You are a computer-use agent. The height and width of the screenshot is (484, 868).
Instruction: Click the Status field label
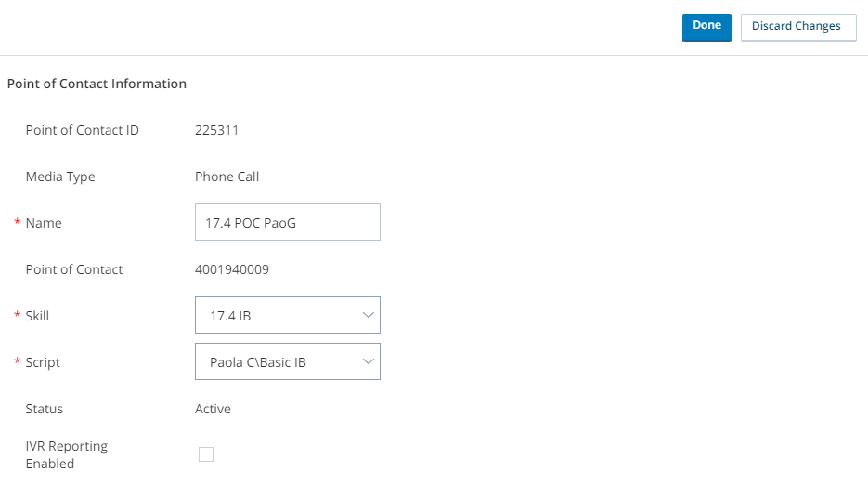(45, 409)
